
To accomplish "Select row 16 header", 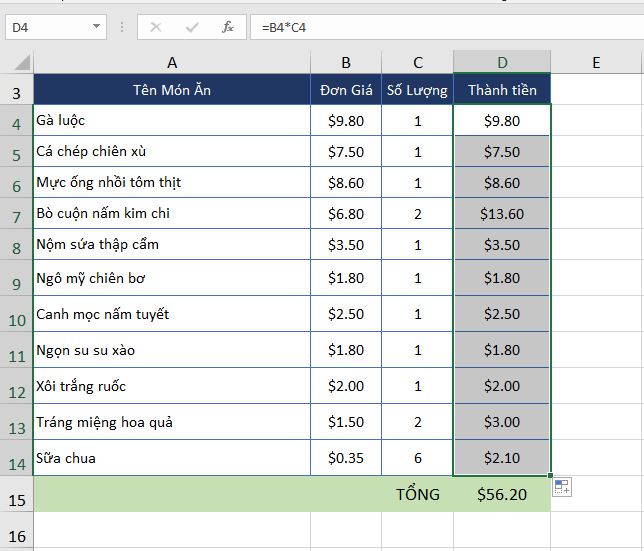I will pos(16,530).
